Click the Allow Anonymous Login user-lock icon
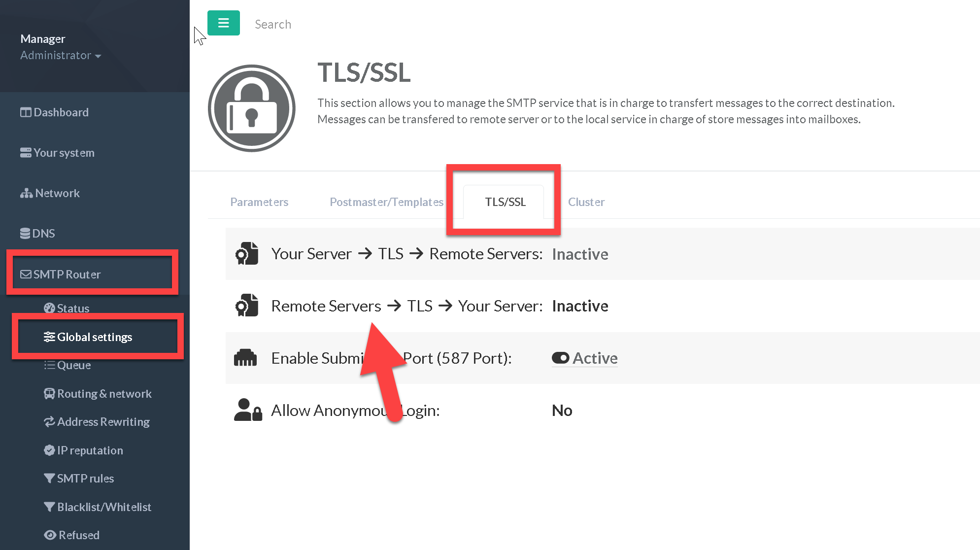Image resolution: width=980 pixels, height=550 pixels. (247, 410)
